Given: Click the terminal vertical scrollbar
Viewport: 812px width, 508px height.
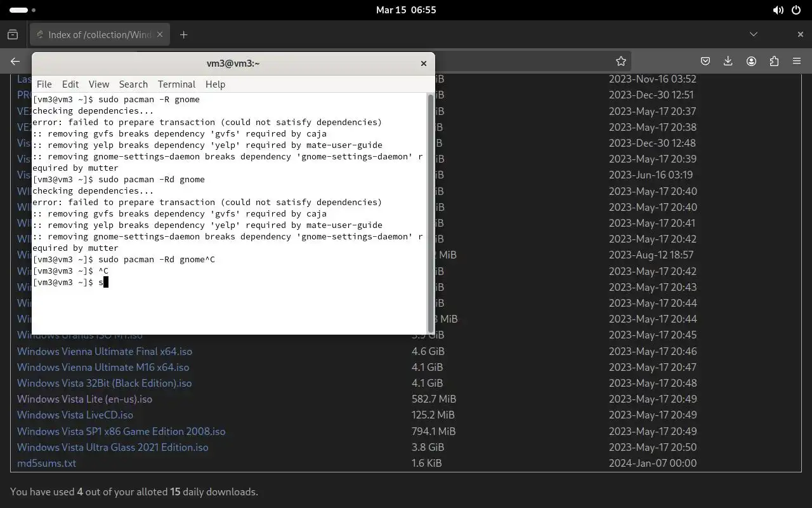Looking at the screenshot, I should pyautogui.click(x=431, y=213).
